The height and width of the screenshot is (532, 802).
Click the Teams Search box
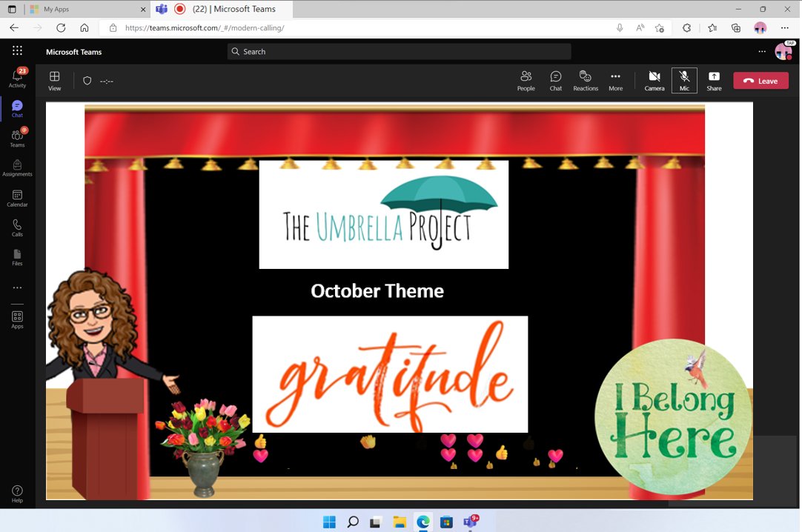tap(399, 52)
